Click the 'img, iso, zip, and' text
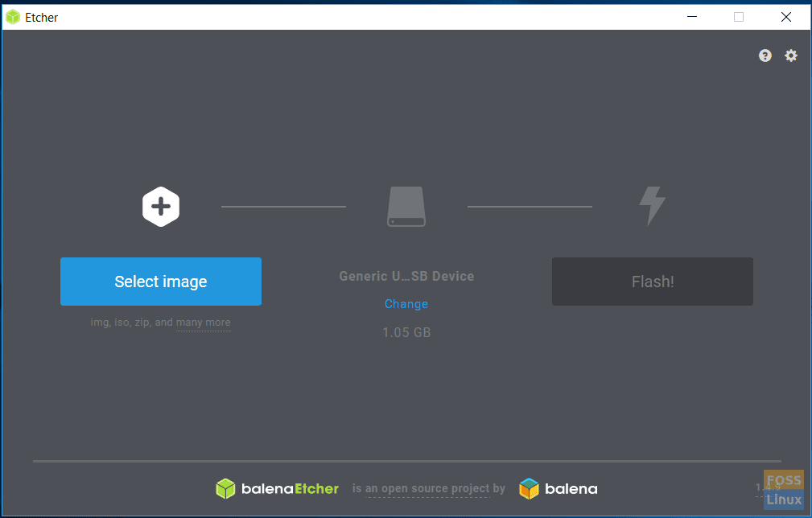Screen dimensions: 812x518 (x=131, y=323)
